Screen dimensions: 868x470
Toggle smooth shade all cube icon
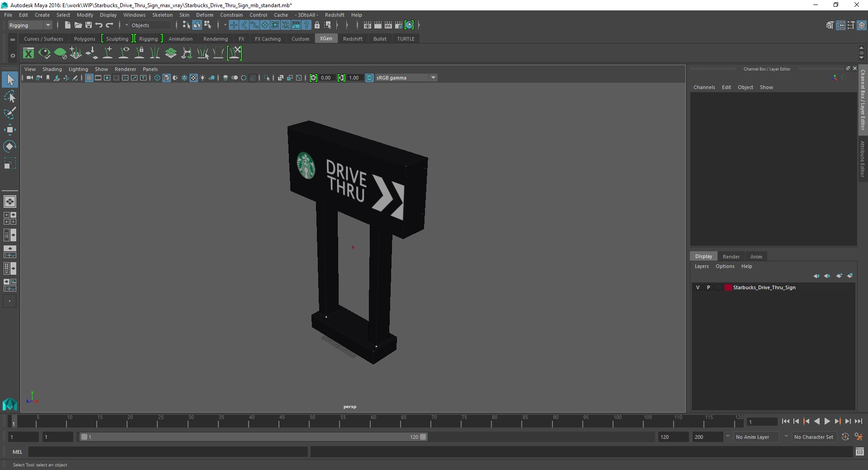click(x=166, y=78)
